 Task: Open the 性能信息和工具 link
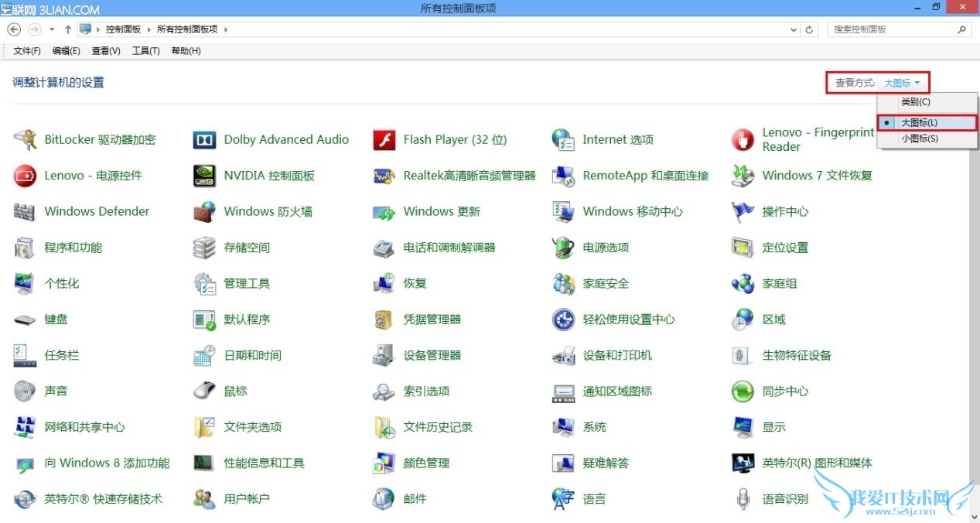(x=264, y=463)
